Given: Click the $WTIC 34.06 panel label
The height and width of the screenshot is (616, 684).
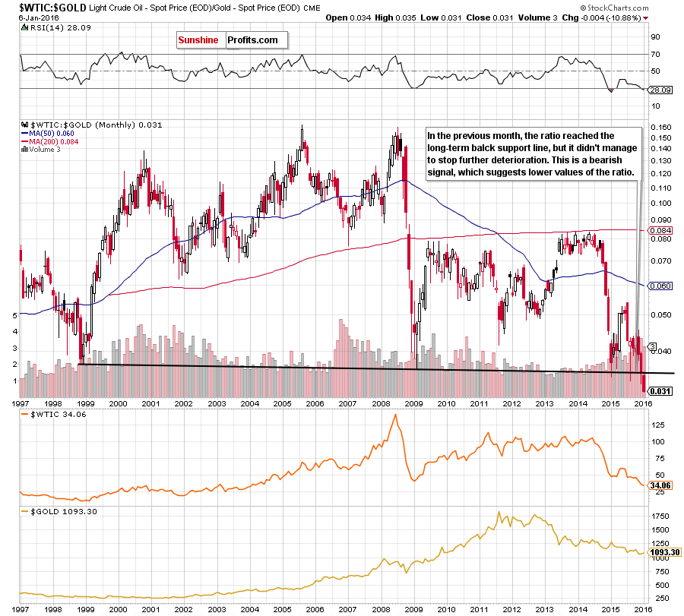Looking at the screenshot, I should point(54,415).
